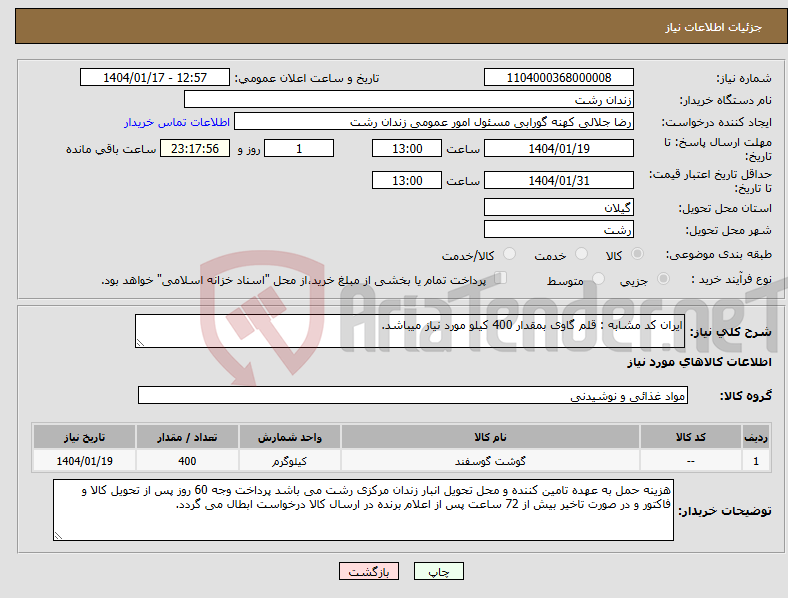Select the متوسط purchase type radio
The height and width of the screenshot is (598, 788).
pos(598,278)
